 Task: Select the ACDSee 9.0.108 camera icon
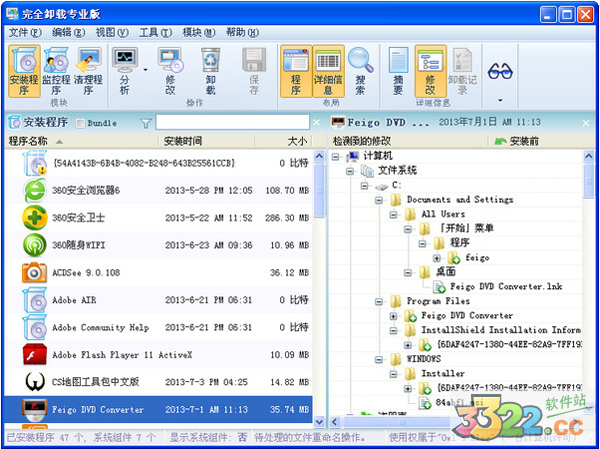(35, 273)
